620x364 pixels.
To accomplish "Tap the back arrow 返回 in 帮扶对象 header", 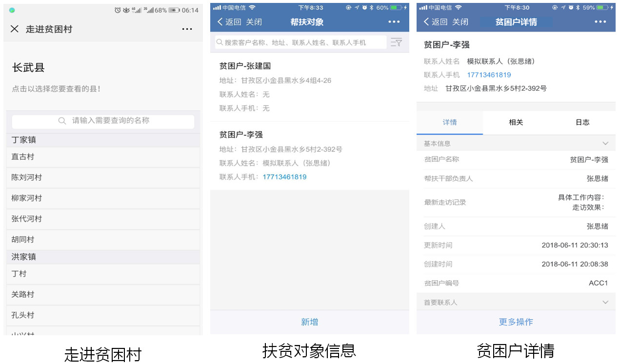I will [x=229, y=22].
